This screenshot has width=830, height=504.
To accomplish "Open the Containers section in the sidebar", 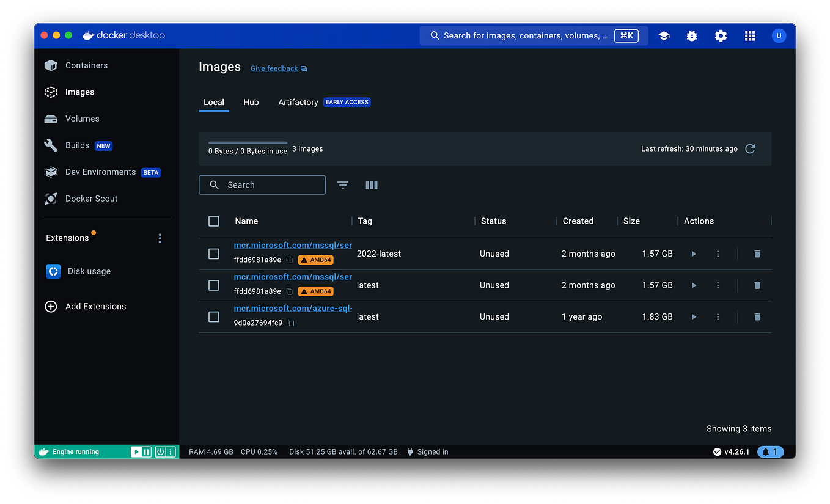I will coord(86,65).
